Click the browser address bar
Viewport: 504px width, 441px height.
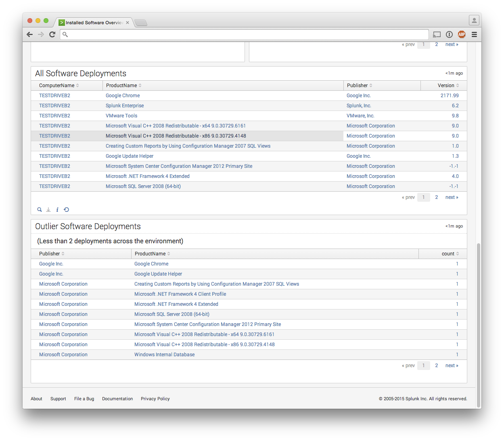click(x=244, y=35)
